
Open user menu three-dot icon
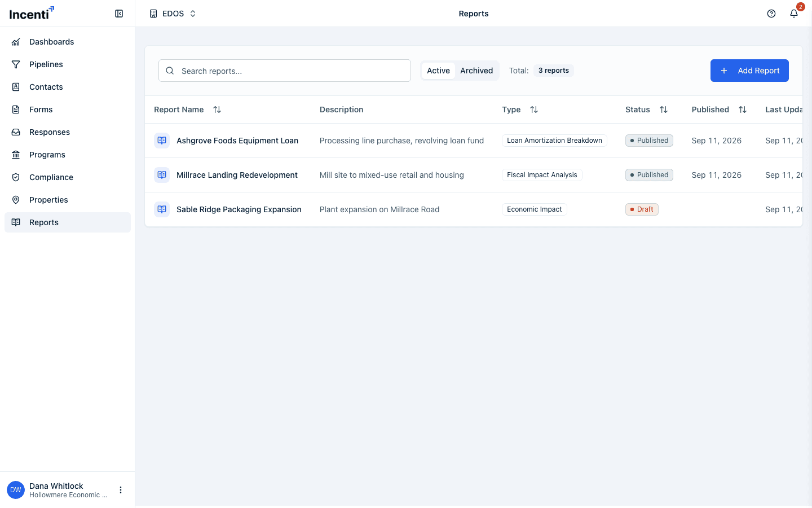[120, 490]
